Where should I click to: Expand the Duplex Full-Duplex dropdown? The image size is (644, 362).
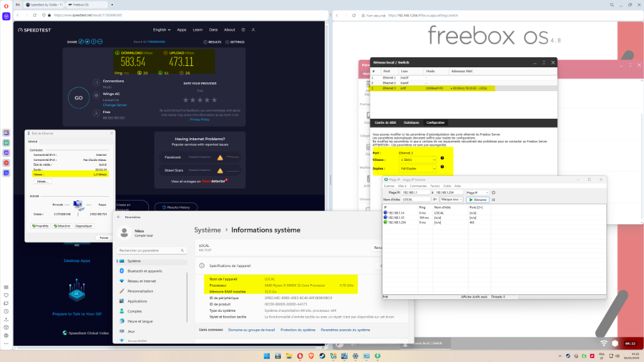pos(418,168)
